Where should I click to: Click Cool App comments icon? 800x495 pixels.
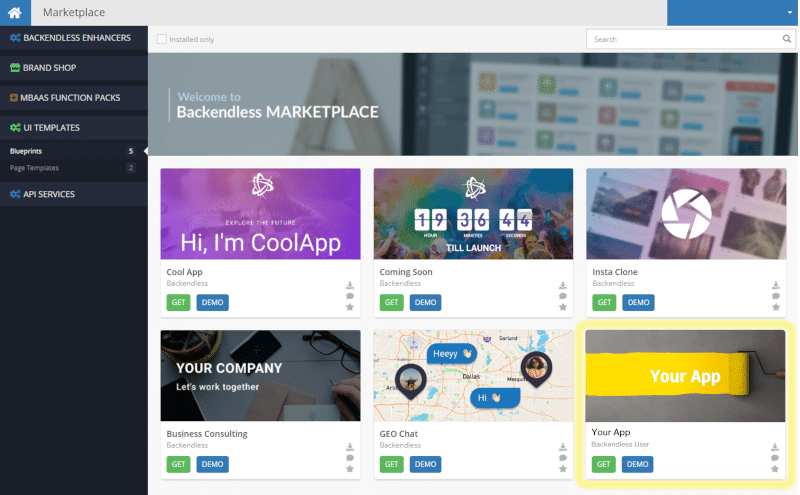[350, 296]
